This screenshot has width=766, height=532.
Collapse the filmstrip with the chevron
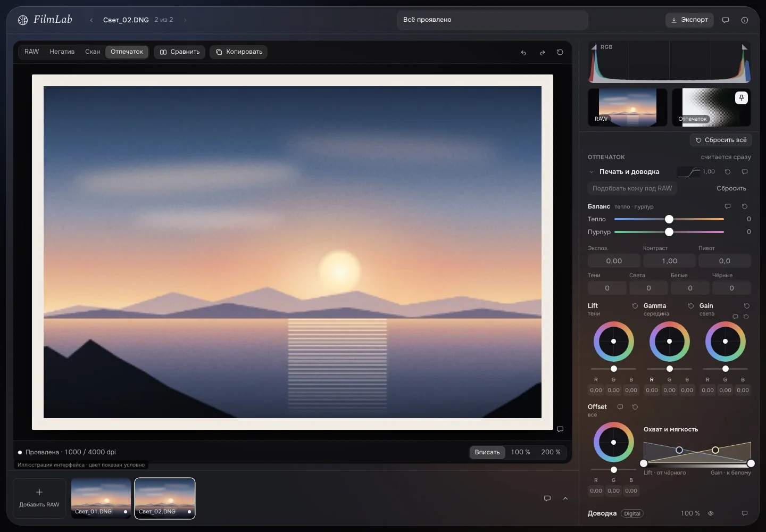click(x=565, y=498)
